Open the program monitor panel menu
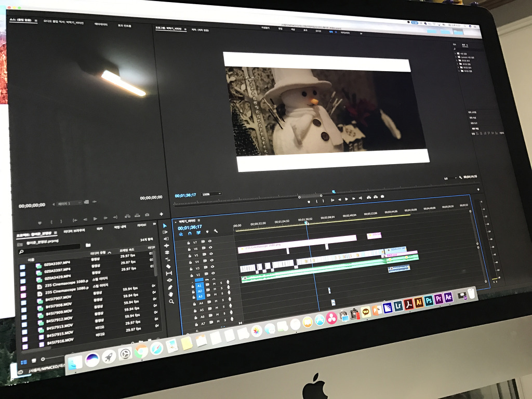The height and width of the screenshot is (399, 532). click(x=185, y=29)
